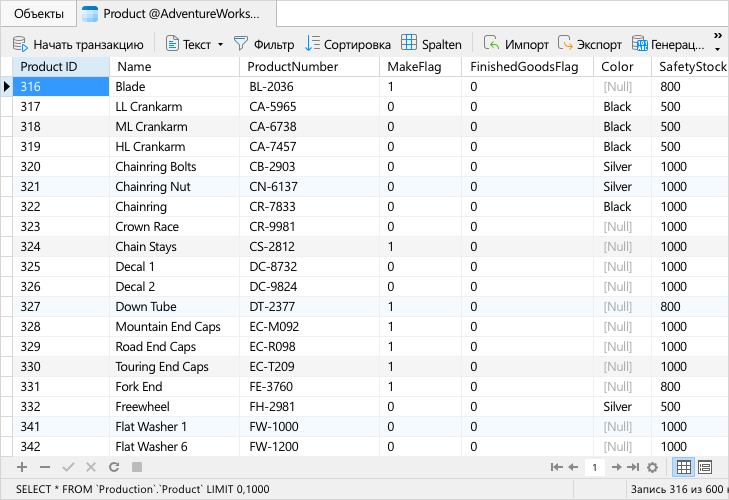Click the Chain Stays cell
This screenshot has width=729, height=500.
click(174, 247)
